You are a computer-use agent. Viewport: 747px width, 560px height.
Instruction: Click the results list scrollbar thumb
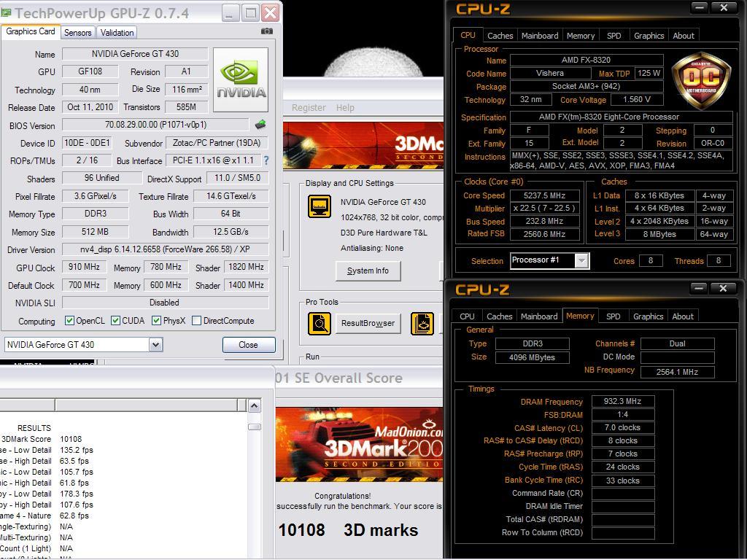click(255, 427)
